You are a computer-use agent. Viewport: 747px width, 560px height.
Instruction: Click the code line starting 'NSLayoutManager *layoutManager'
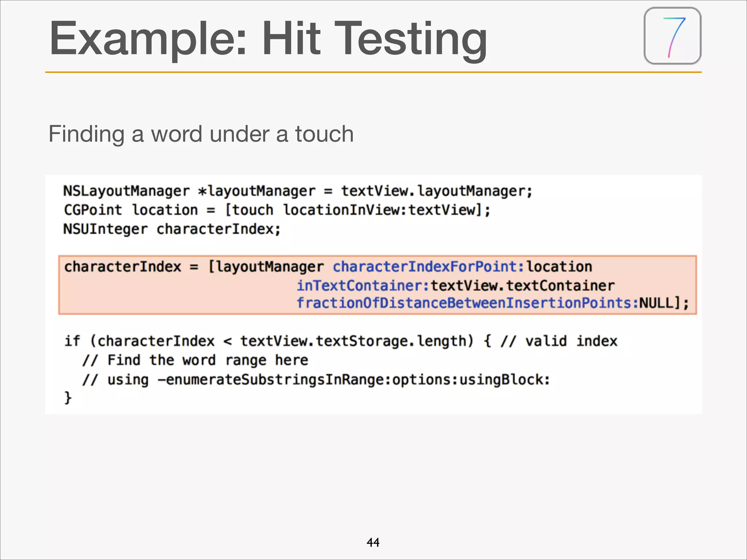[298, 191]
